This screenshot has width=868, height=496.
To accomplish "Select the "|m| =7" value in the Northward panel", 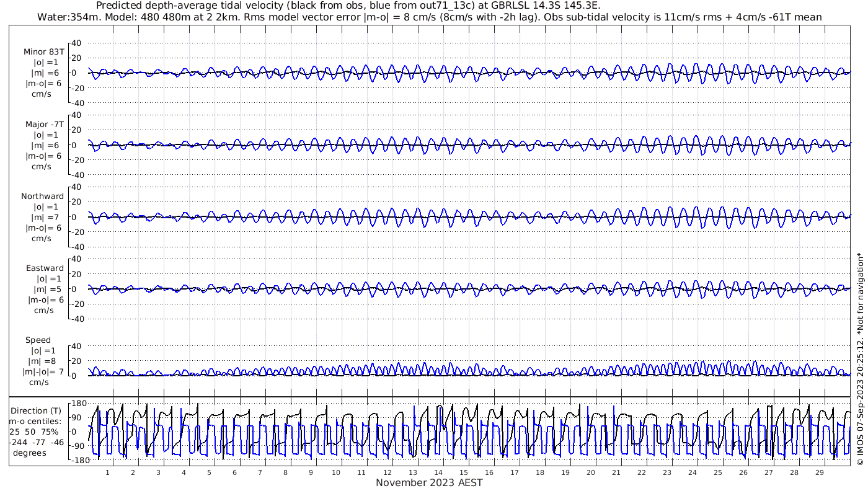I will point(46,217).
